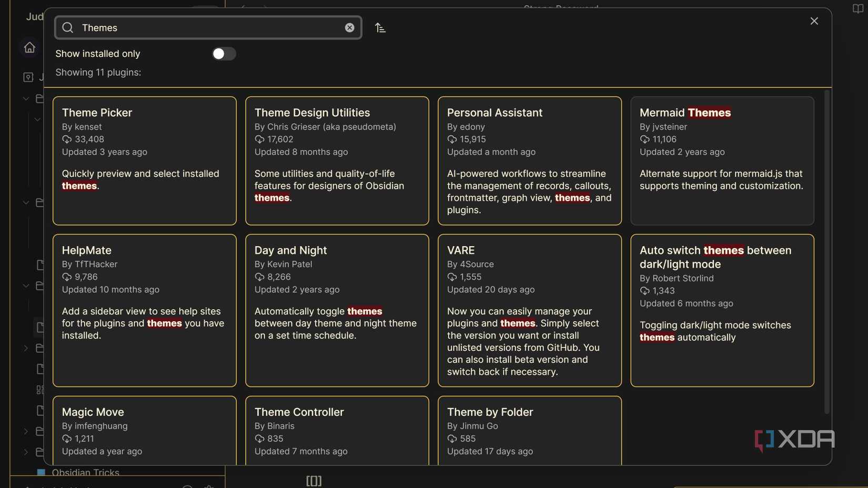The height and width of the screenshot is (488, 868).
Task: Click the download count icon on Theme Design Utilities
Action: (259, 139)
